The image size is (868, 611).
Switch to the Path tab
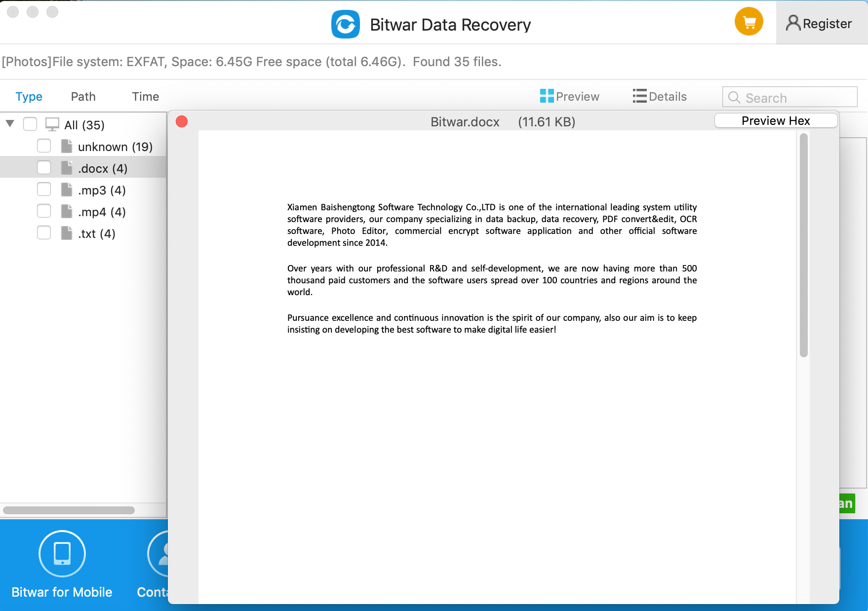pos(83,97)
